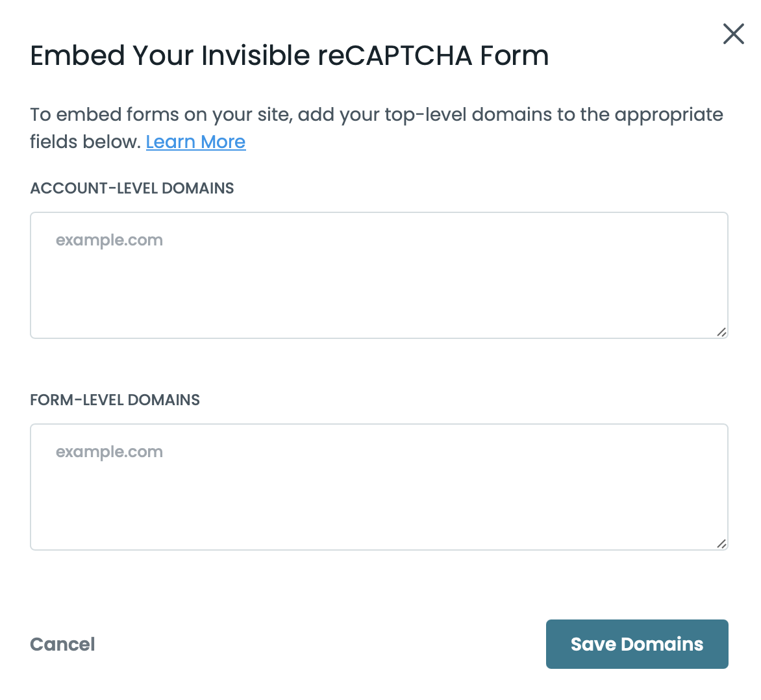This screenshot has height=700, width=761.
Task: Click the example.com placeholder in the top textarea
Action: pos(109,240)
